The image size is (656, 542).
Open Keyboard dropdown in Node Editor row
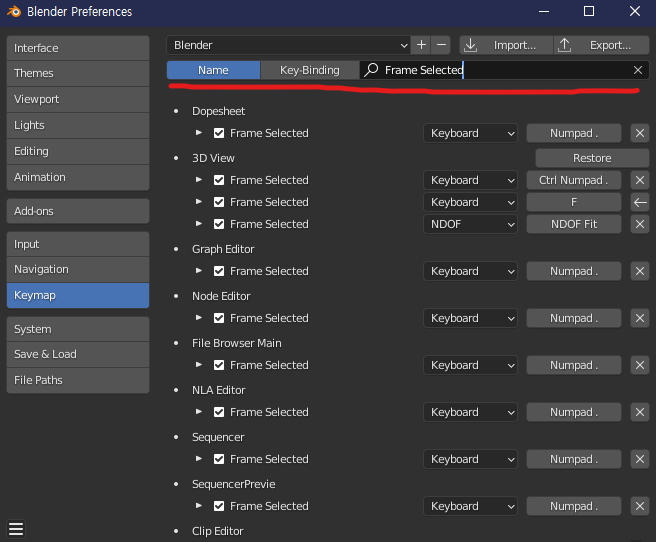(x=470, y=318)
